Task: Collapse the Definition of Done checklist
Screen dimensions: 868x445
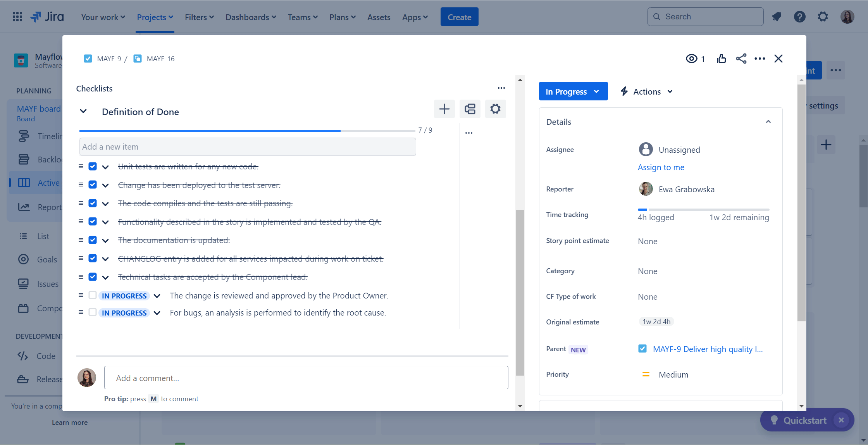Action: coord(83,112)
